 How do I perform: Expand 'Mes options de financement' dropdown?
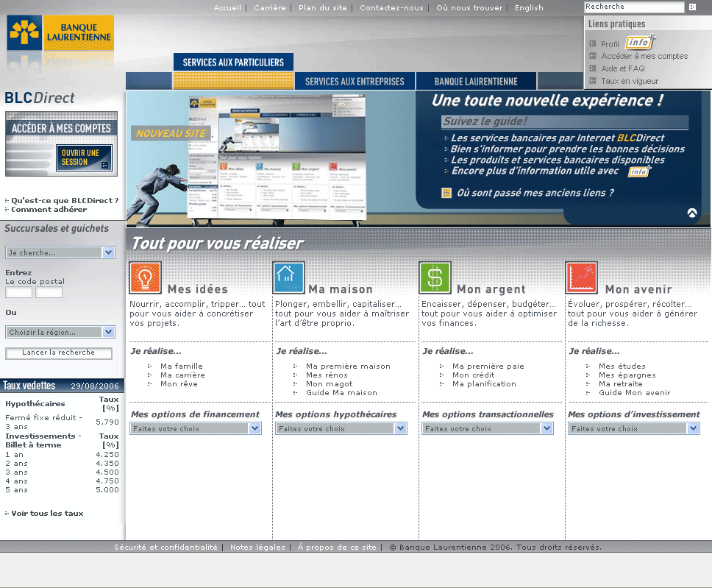coord(196,428)
